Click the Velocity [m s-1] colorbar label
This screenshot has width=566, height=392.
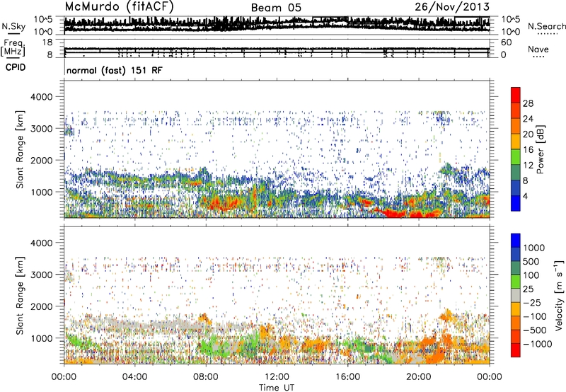coord(559,295)
